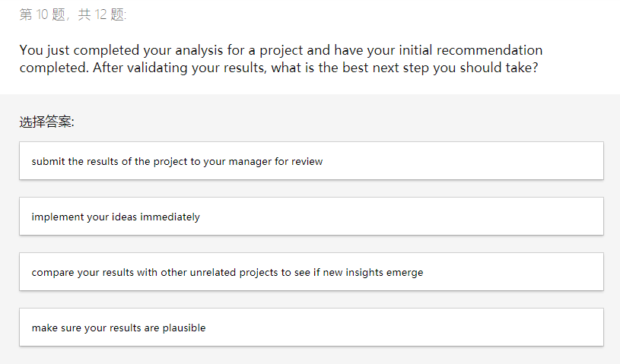Click the "选择答案:" label
Viewport: 620px width, 364px height.
click(47, 122)
